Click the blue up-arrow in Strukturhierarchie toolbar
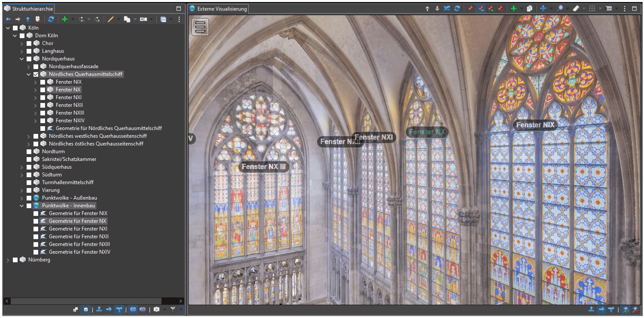Image resolution: width=644 pixels, height=318 pixels. [28, 19]
